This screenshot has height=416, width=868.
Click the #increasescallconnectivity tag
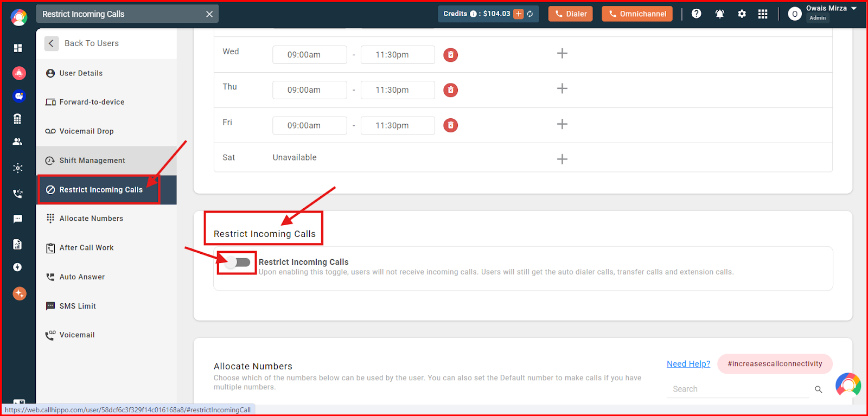pos(775,364)
